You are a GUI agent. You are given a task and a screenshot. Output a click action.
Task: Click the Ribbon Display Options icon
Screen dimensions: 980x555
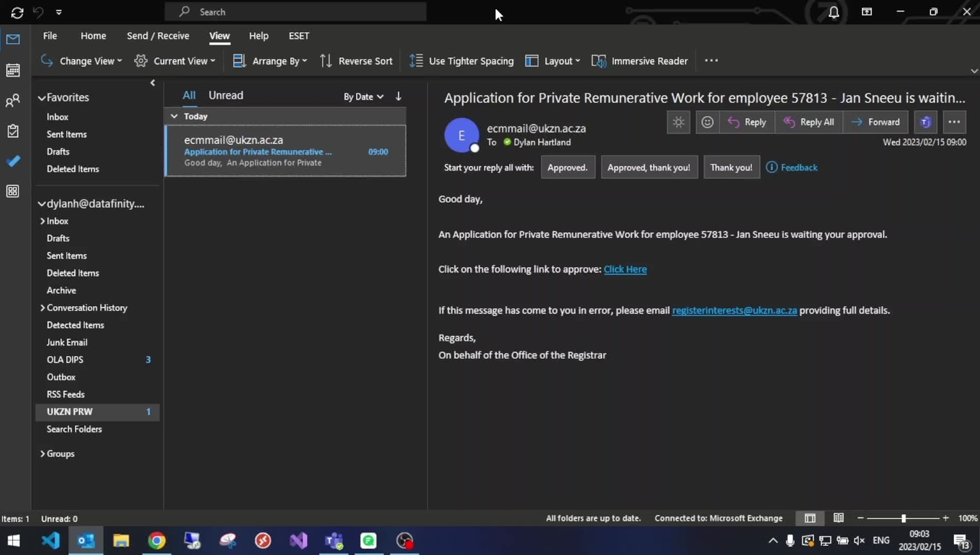pyautogui.click(x=867, y=12)
